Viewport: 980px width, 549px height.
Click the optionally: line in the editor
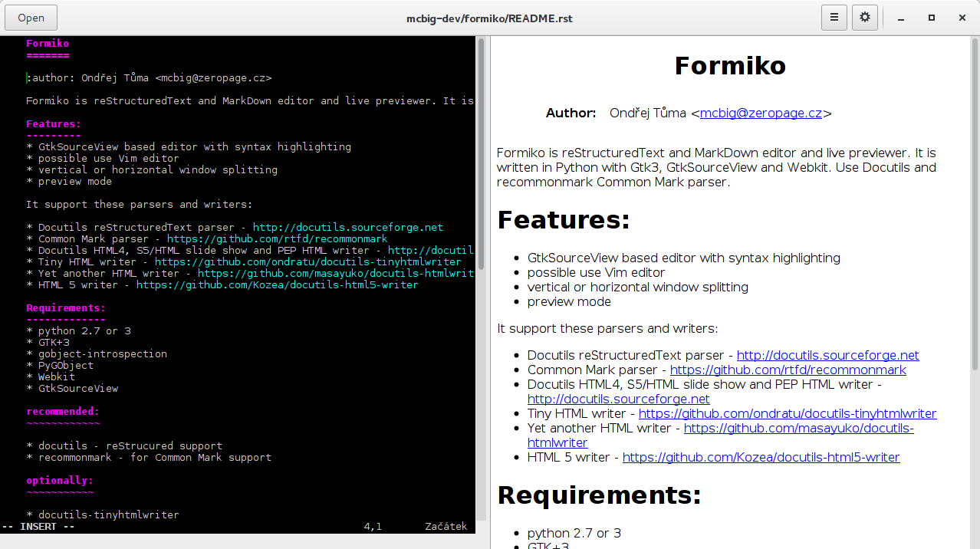(61, 480)
